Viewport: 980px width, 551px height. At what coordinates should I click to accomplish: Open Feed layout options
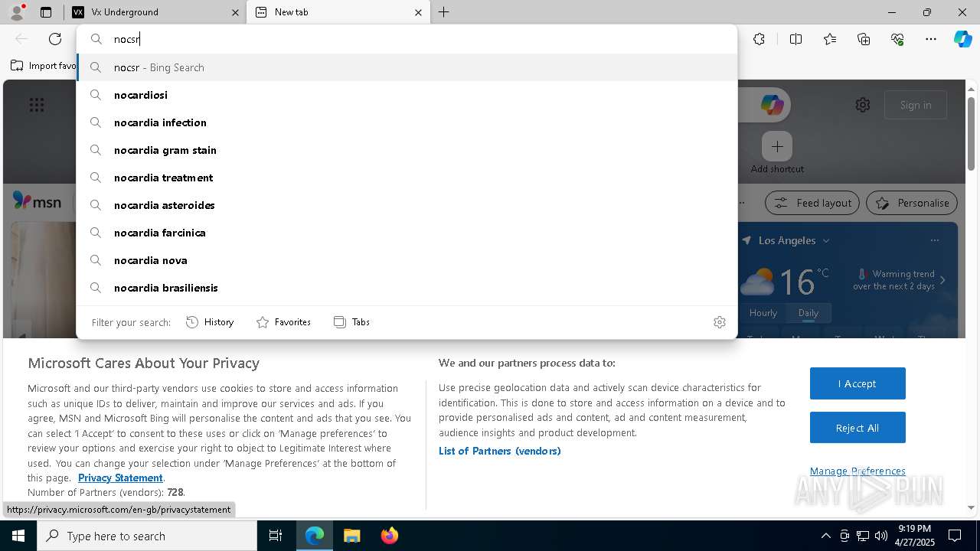(813, 203)
